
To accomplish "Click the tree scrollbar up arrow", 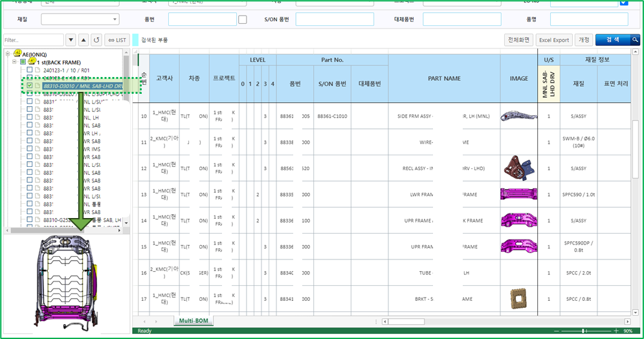I will point(126,52).
